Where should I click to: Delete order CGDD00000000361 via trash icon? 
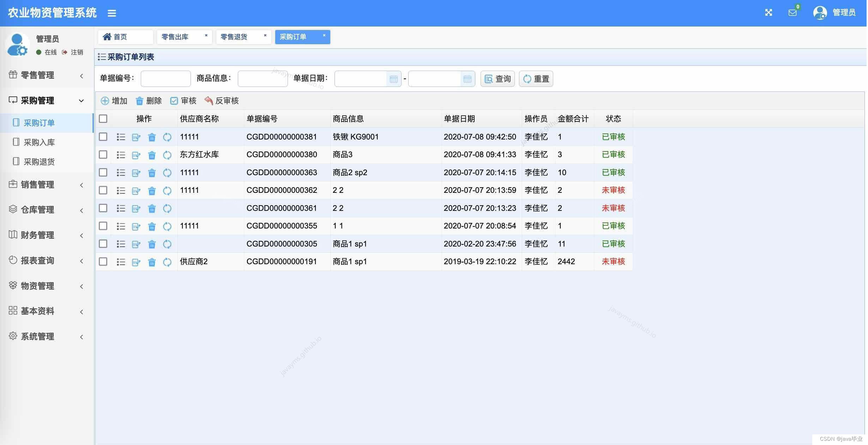152,208
